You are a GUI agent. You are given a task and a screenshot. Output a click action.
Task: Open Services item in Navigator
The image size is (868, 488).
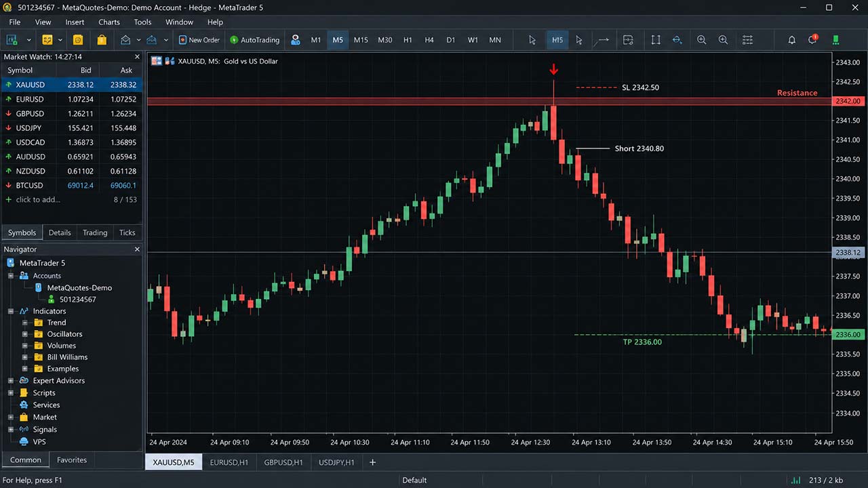(x=46, y=405)
